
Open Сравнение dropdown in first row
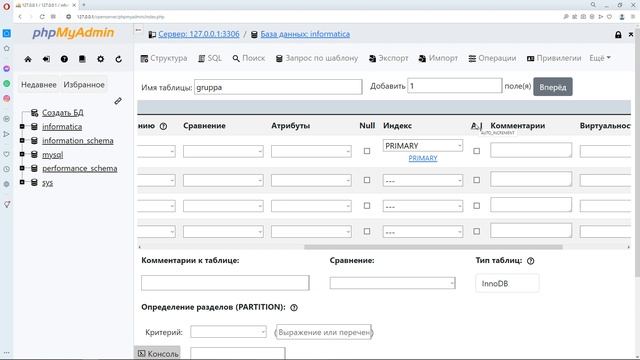[x=223, y=151]
